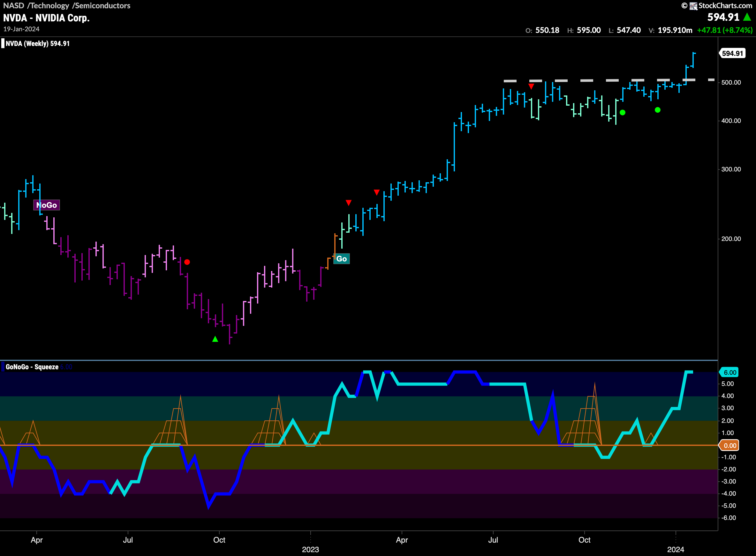Screen dimensions: 756x556
Task: Click the 400.00 price axis label
Action: [731, 121]
